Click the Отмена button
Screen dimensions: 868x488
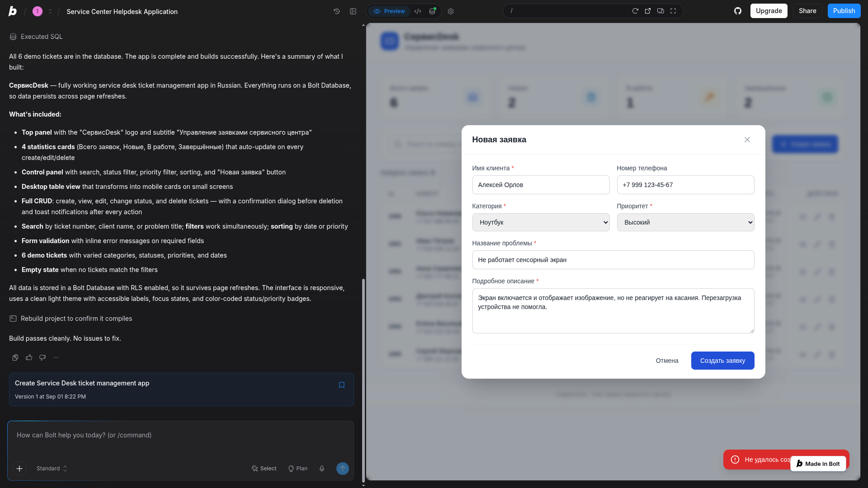coord(667,361)
